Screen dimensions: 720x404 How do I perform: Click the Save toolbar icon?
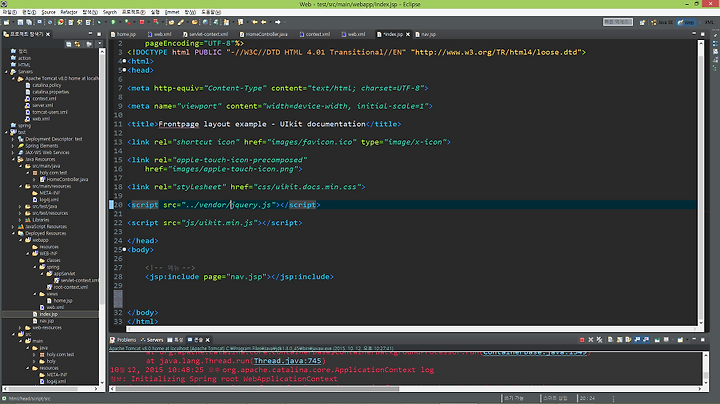click(20, 22)
